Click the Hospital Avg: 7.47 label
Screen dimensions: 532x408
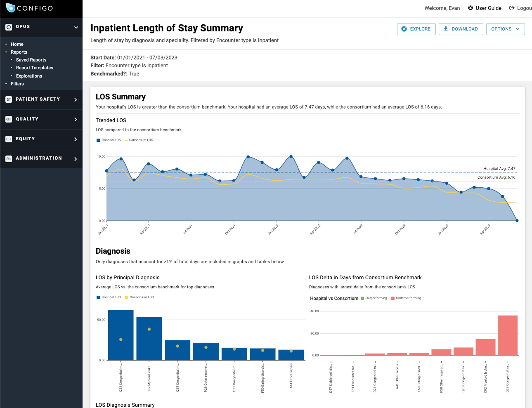click(499, 169)
